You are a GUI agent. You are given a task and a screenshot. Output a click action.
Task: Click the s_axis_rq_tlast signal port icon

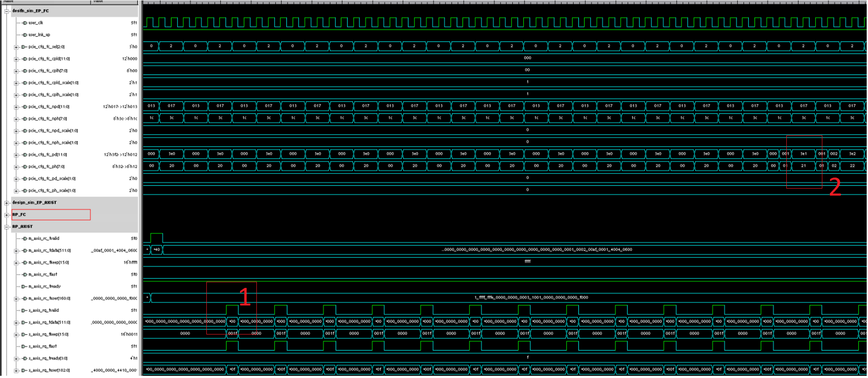coord(25,346)
